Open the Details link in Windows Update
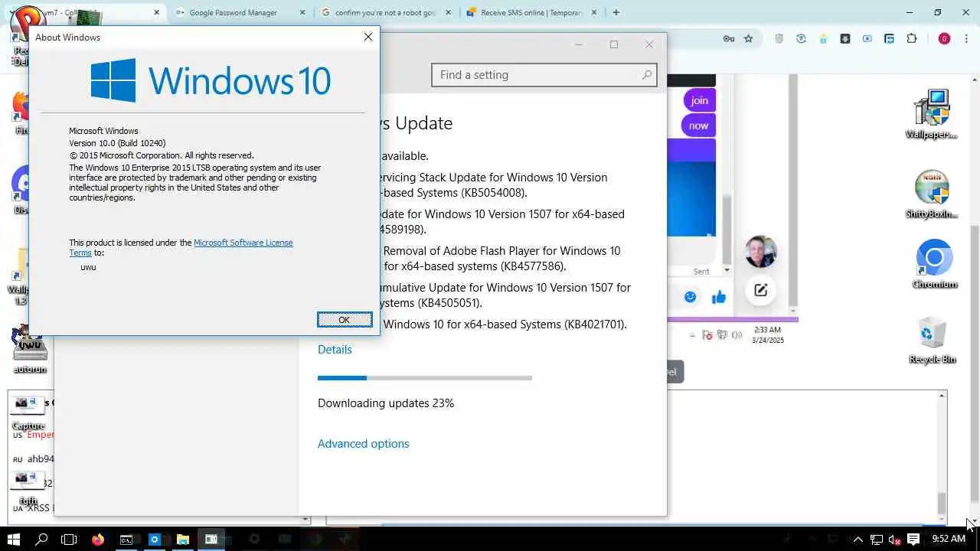Image resolution: width=980 pixels, height=551 pixels. click(335, 350)
